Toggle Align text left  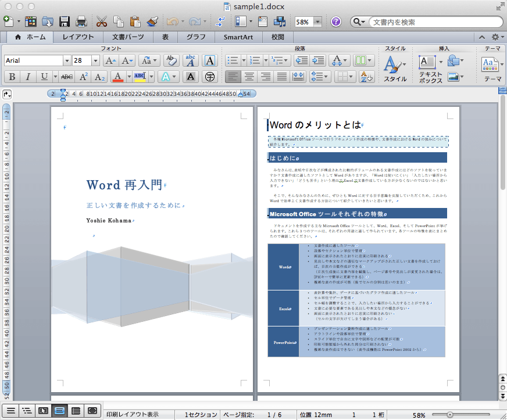tap(233, 77)
